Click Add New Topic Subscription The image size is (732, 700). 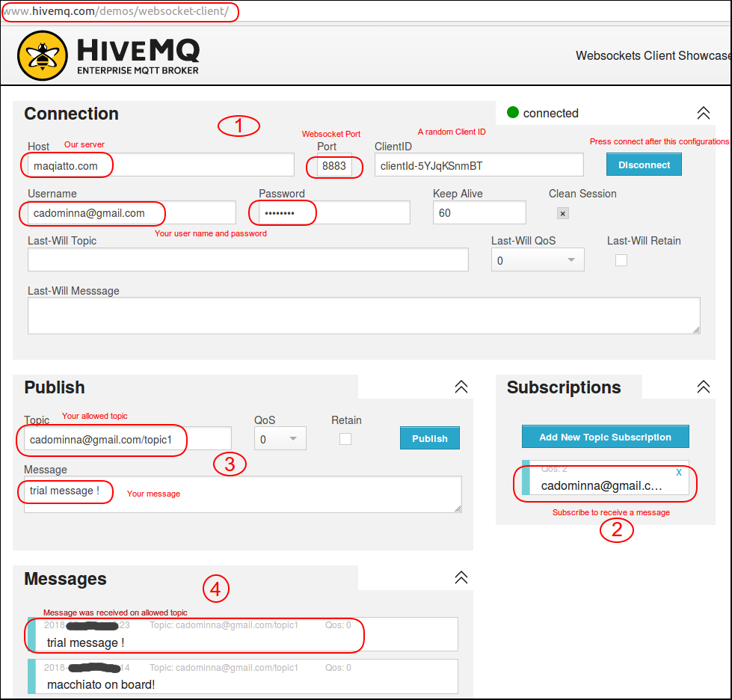tap(605, 437)
